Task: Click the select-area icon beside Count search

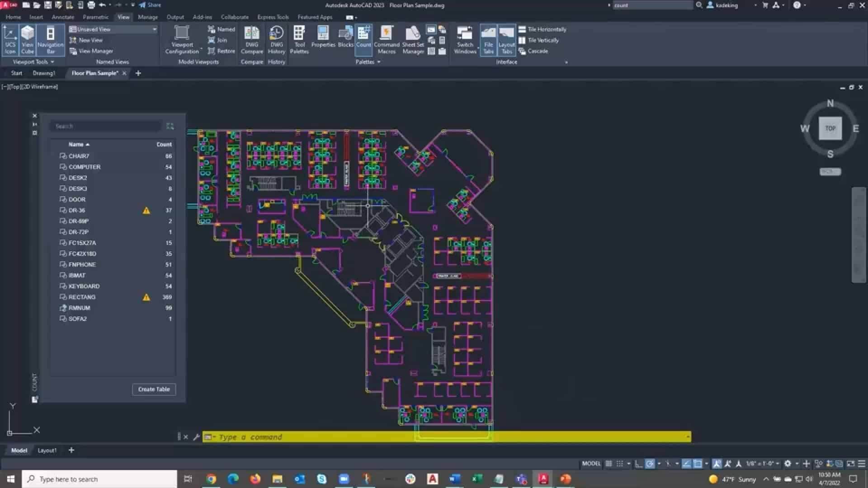Action: click(170, 126)
